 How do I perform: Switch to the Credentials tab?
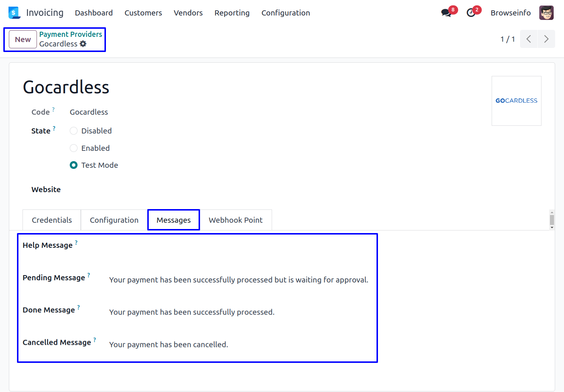[52, 220]
